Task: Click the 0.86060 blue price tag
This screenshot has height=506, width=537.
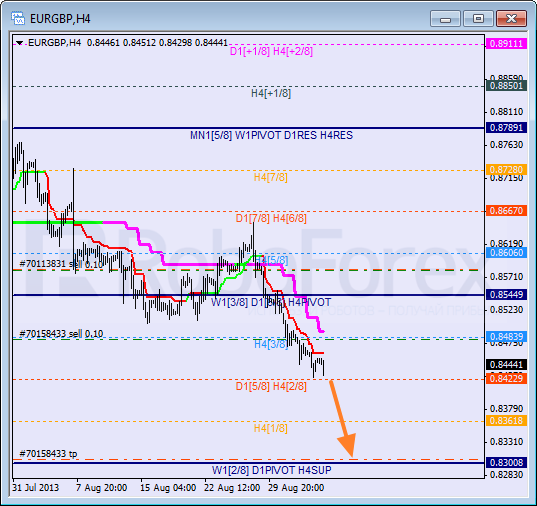Action: pos(506,253)
